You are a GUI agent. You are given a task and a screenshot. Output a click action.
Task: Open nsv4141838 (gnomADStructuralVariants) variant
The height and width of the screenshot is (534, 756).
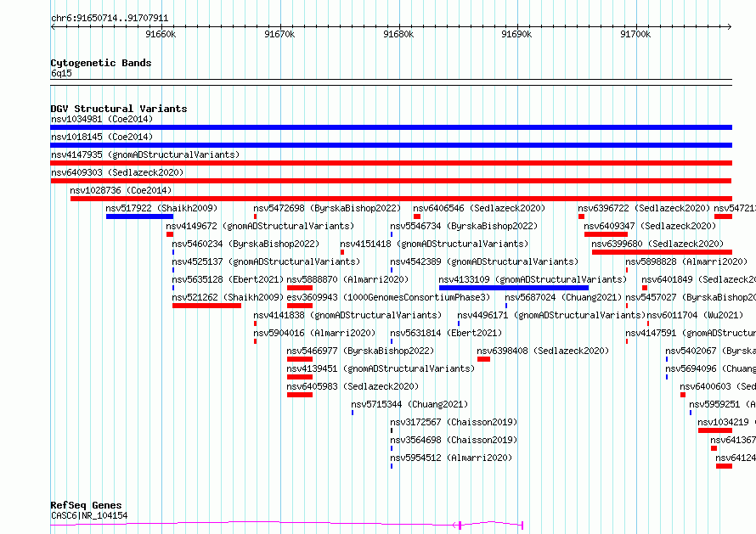(347, 315)
